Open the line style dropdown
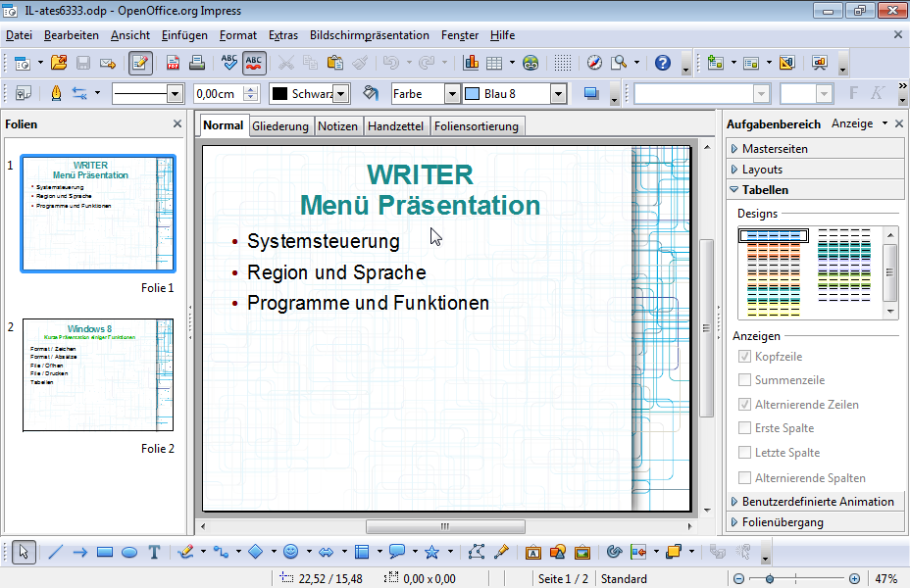This screenshot has height=588, width=910. point(175,94)
